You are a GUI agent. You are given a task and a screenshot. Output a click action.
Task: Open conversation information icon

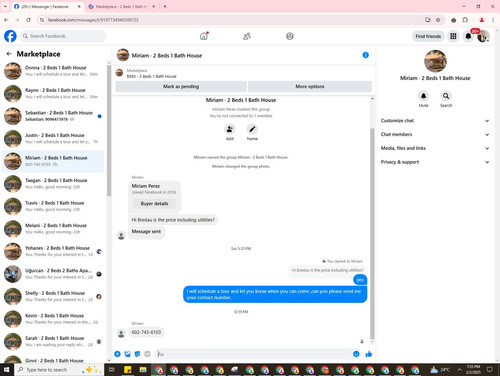[x=365, y=55]
